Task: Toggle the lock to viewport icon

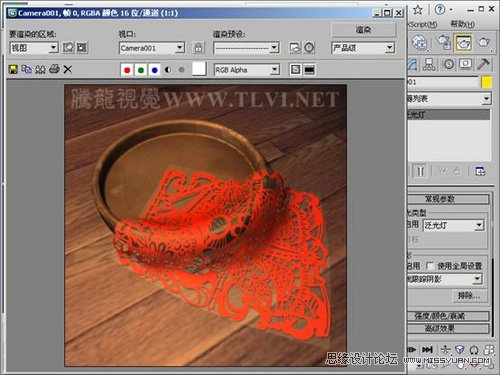Action: point(198,48)
